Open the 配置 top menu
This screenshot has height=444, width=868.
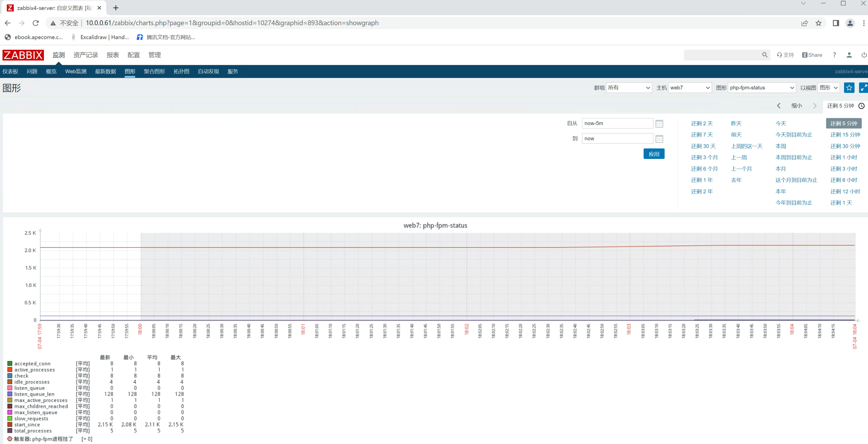133,55
